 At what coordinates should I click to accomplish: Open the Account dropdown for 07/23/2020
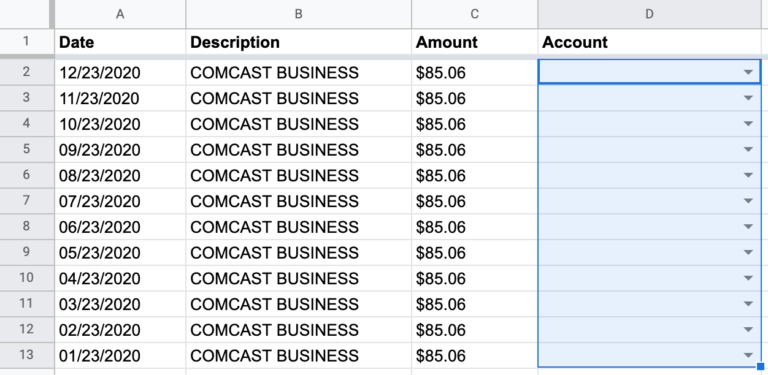[747, 201]
